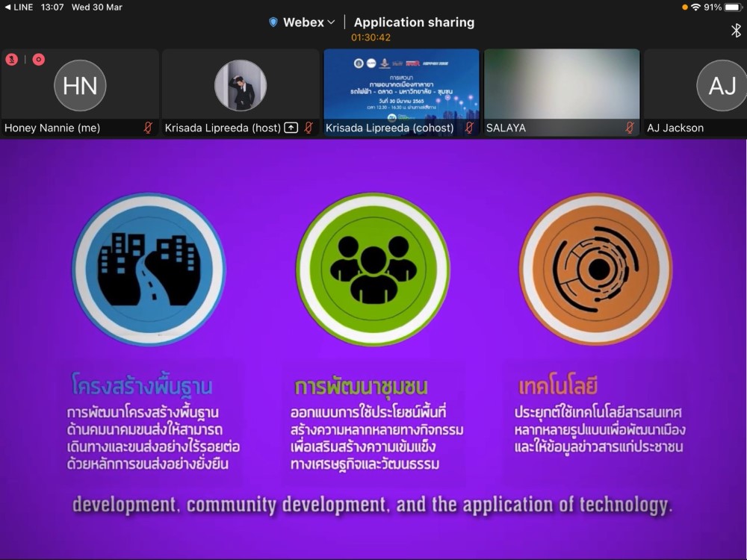
Task: Tap the screen sharing icon beside Krisada host
Action: tap(291, 128)
